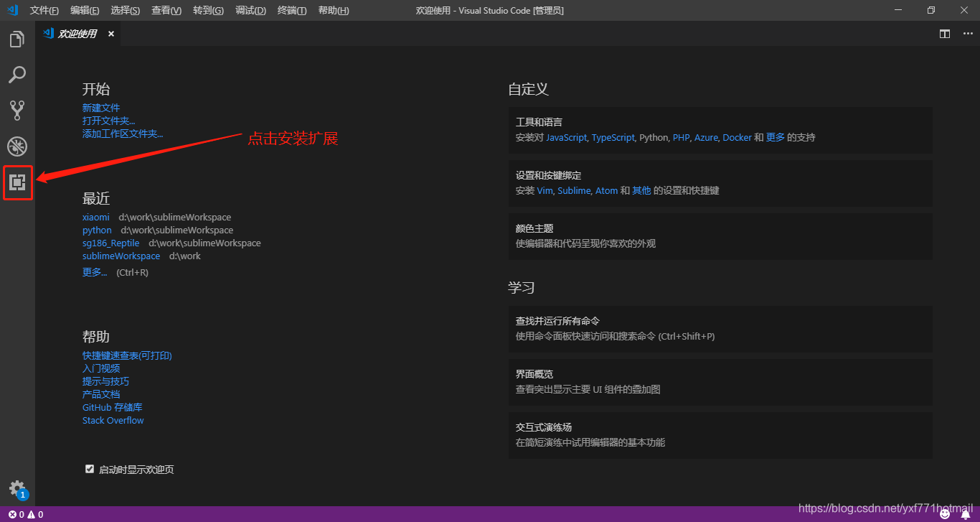The width and height of the screenshot is (980, 522).
Task: Open recent workspace sg186_Reptile
Action: click(x=111, y=243)
